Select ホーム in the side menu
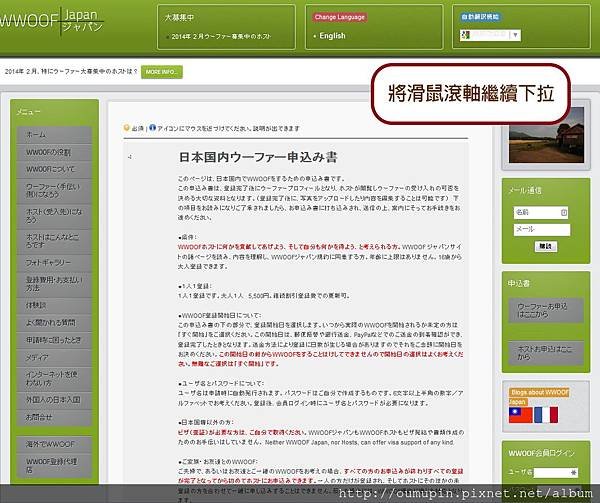600x503 pixels. pos(54,135)
